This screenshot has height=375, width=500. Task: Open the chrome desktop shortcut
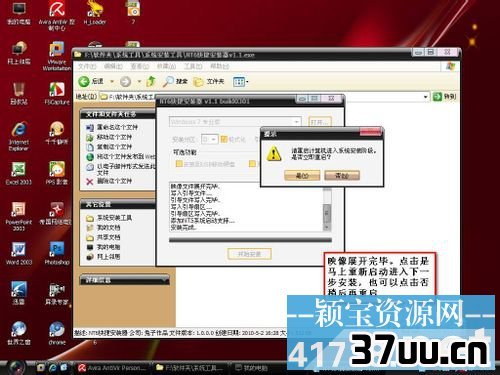[57, 333]
